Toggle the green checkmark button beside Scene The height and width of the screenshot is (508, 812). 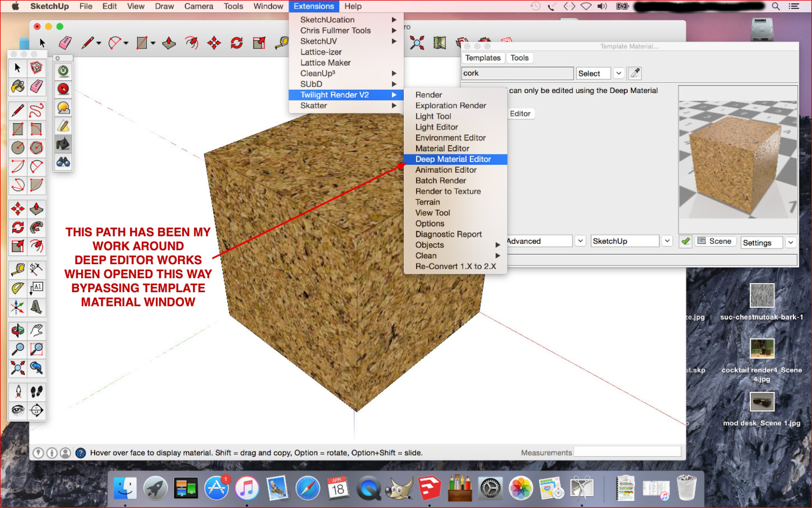pyautogui.click(x=686, y=241)
